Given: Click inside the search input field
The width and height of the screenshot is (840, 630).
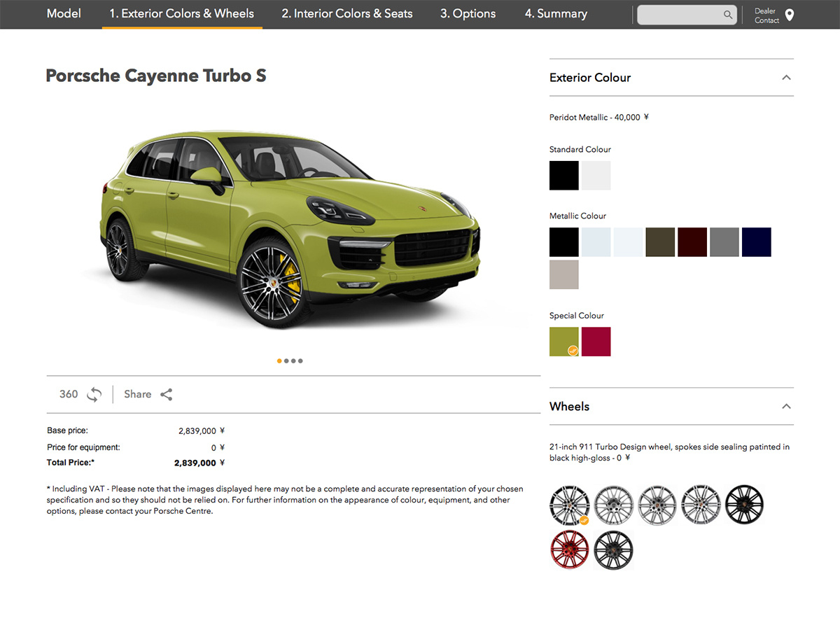Looking at the screenshot, I should 682,14.
